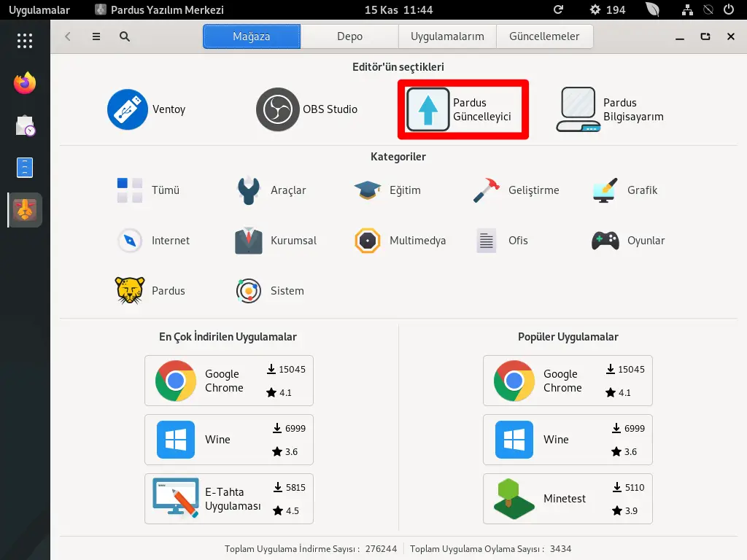Select the Multimedya category
Viewport: 747px width, 560px height.
pyautogui.click(x=400, y=241)
